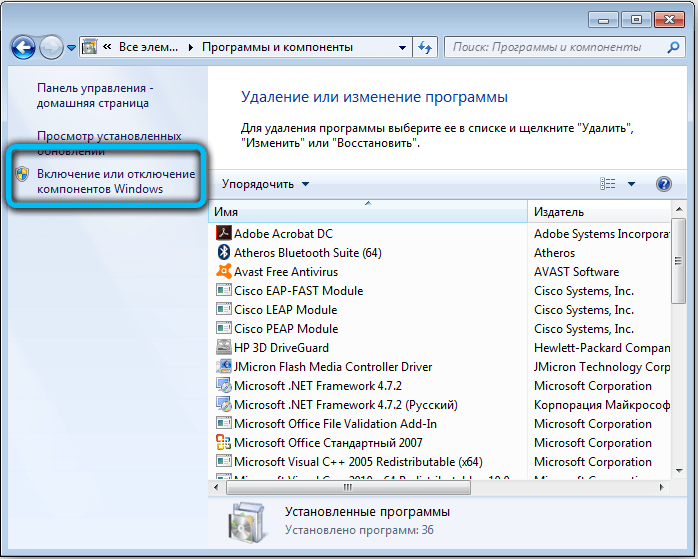
Task: Open the Упорядочить menu
Action: (265, 184)
